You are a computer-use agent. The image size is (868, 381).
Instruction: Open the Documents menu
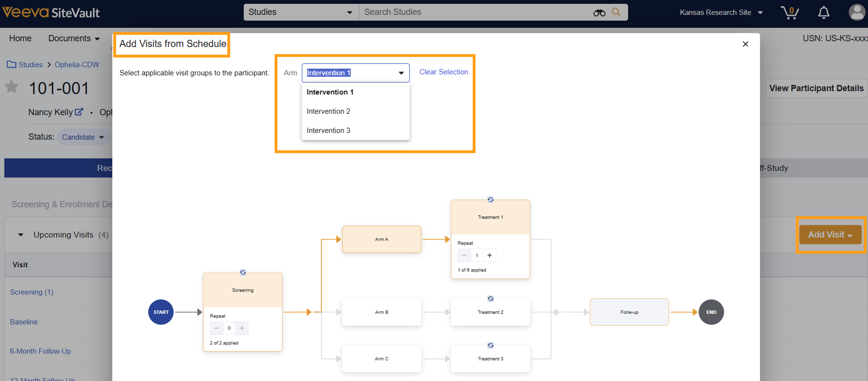pyautogui.click(x=74, y=38)
